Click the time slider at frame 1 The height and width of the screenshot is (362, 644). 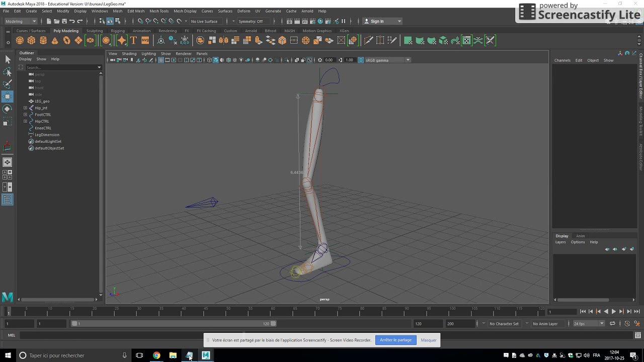(9, 312)
